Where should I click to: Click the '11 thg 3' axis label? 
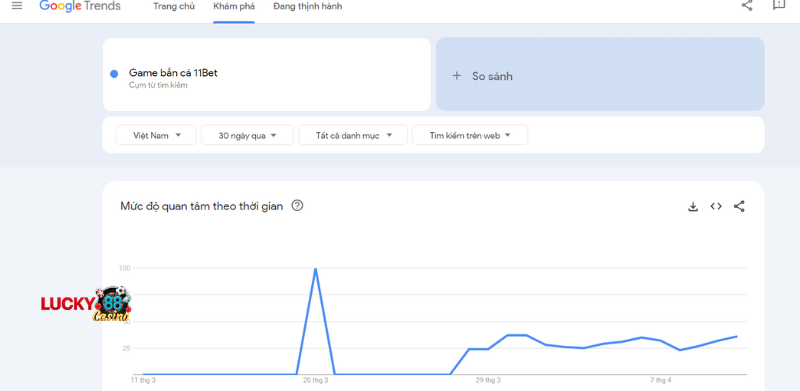point(143,380)
